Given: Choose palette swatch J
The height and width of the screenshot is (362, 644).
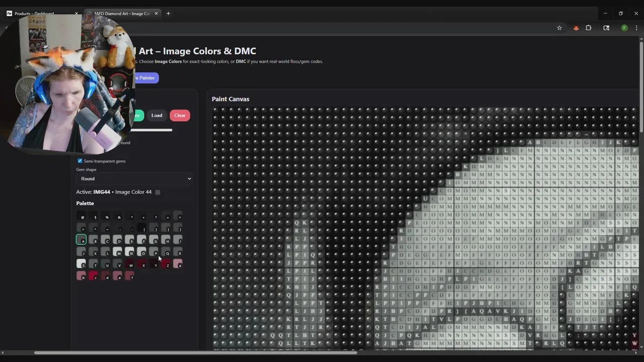Looking at the screenshot, I should point(81,251).
